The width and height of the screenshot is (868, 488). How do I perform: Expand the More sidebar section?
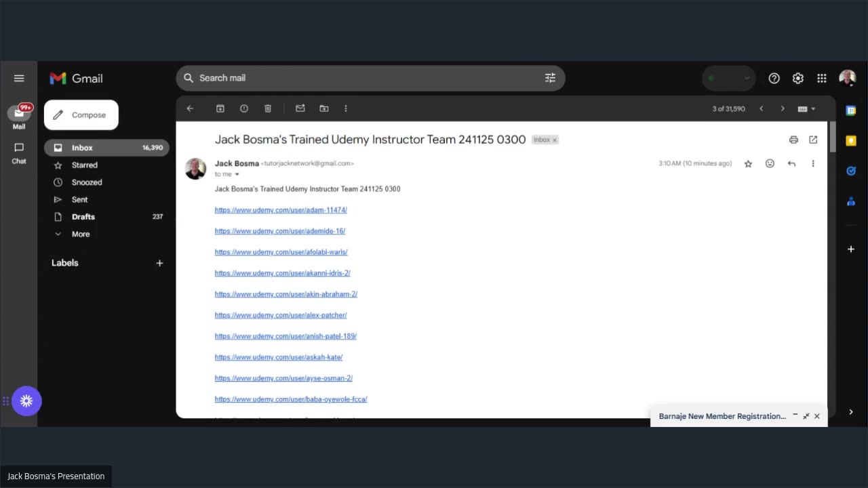click(x=106, y=234)
